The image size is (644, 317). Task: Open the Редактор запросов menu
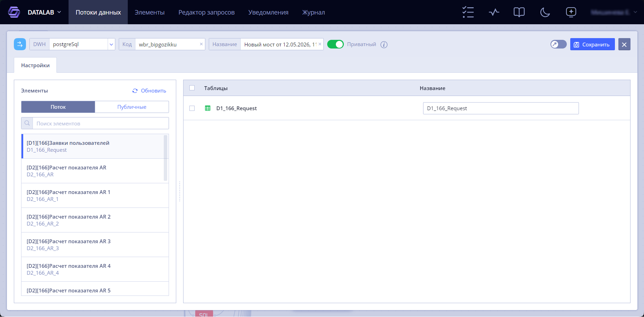(x=206, y=12)
